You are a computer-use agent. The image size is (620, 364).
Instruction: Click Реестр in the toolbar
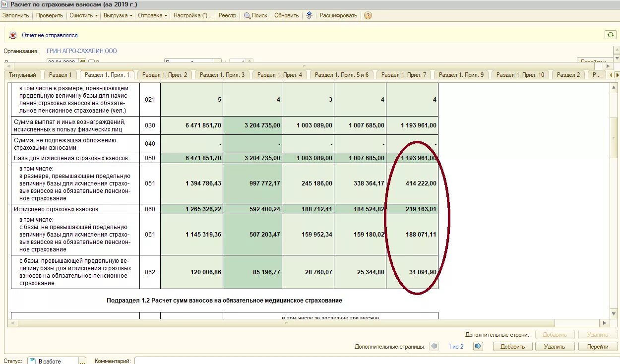pyautogui.click(x=228, y=15)
